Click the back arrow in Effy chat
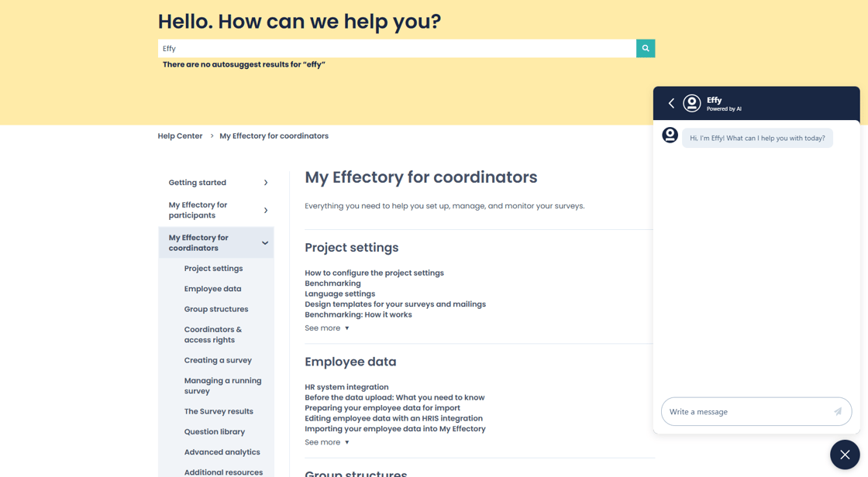This screenshot has width=868, height=477. [671, 103]
